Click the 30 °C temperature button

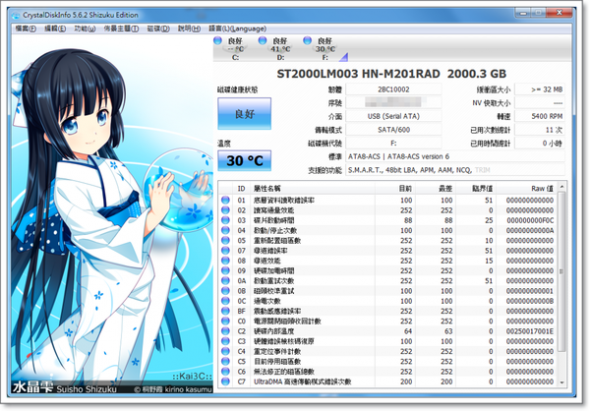pyautogui.click(x=244, y=161)
